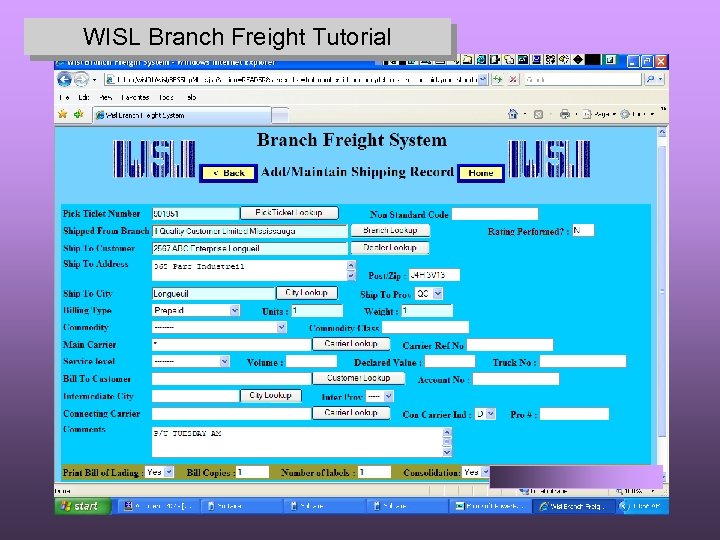Viewport: 720px width, 540px height.
Task: Click the PickTicket Lookup button
Action: pyautogui.click(x=289, y=213)
